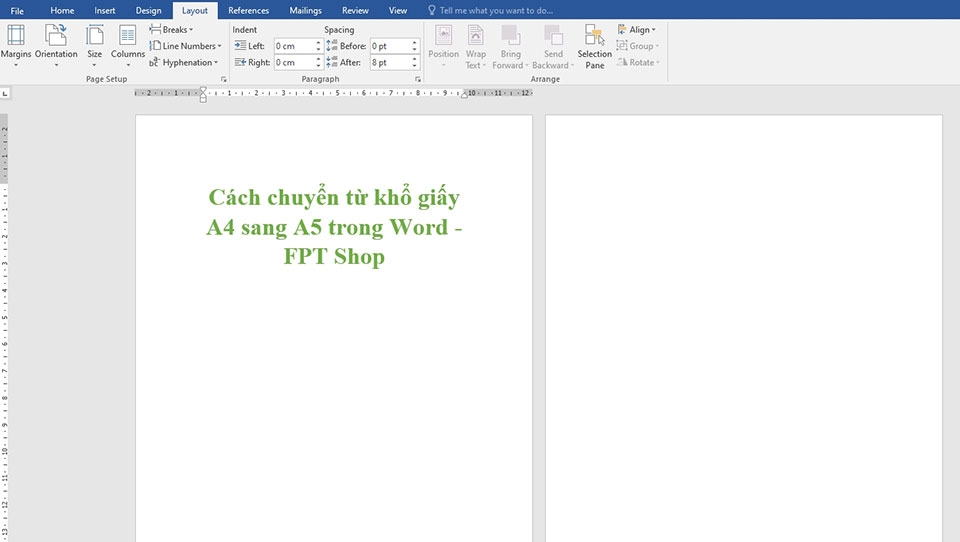Click inside the blank second page
This screenshot has width=960, height=542.
tap(743, 328)
